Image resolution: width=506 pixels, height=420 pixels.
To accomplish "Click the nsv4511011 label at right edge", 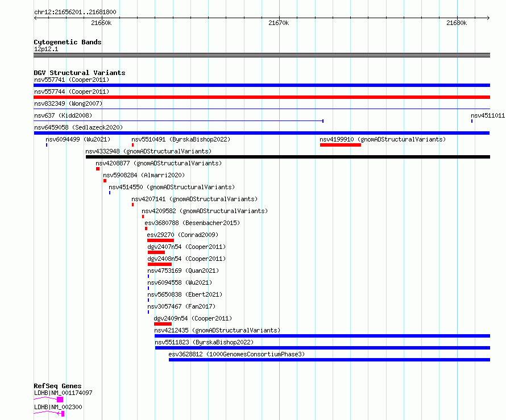I will pyautogui.click(x=488, y=115).
